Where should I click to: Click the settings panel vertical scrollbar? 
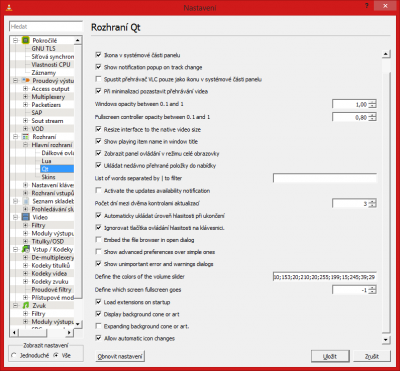coord(386,197)
